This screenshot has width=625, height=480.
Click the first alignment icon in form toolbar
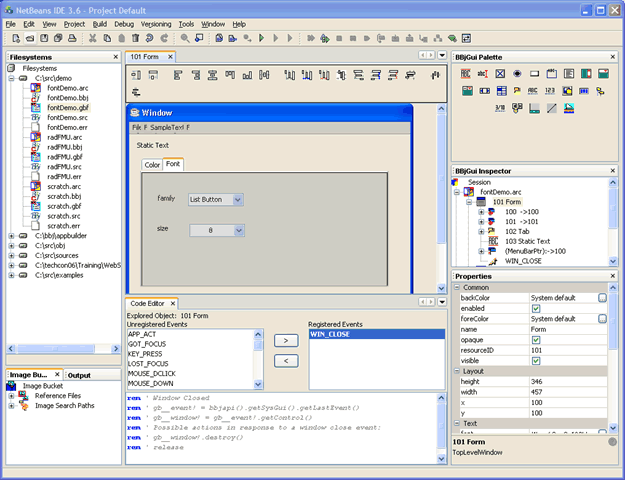136,75
